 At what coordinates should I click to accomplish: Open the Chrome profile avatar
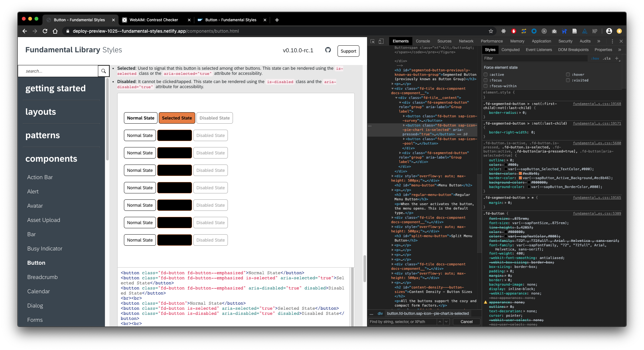click(x=609, y=31)
